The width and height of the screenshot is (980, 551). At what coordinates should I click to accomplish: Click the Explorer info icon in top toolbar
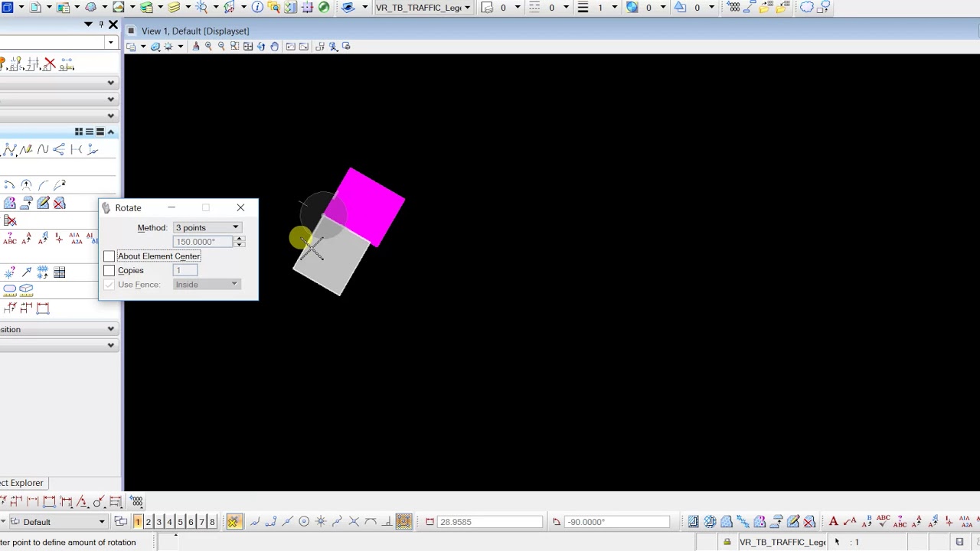[x=257, y=8]
